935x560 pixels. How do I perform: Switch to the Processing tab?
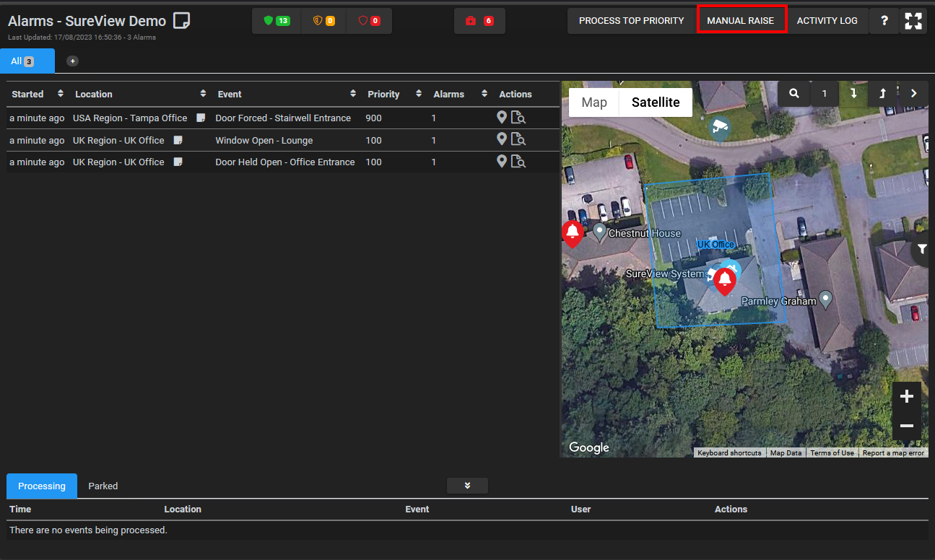coord(42,486)
